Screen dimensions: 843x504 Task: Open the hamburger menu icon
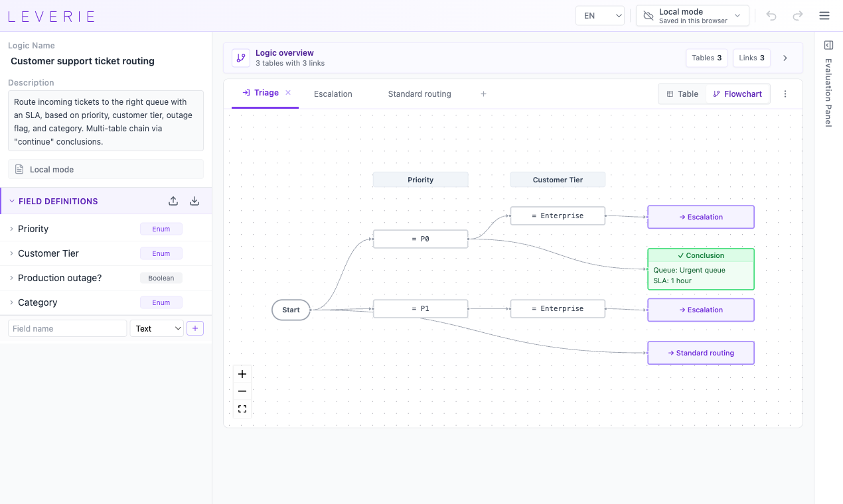(824, 16)
